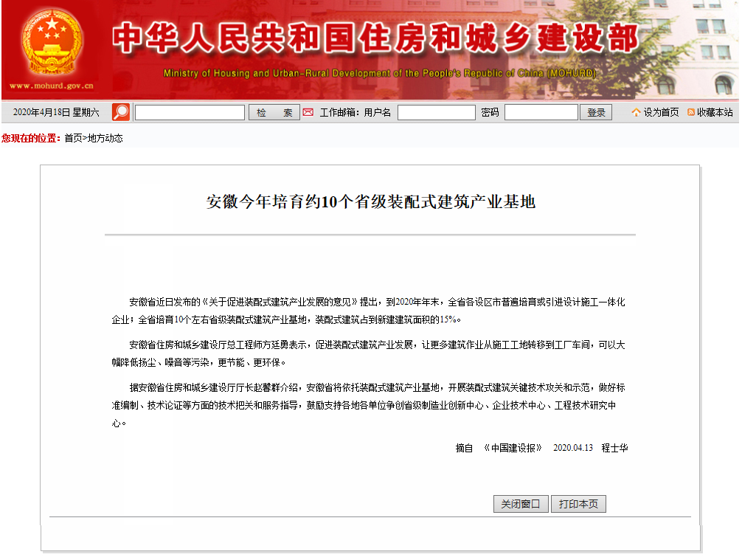The height and width of the screenshot is (560, 742).
Task: Click the www.mohurd.gov.cn URL text
Action: [x=52, y=86]
